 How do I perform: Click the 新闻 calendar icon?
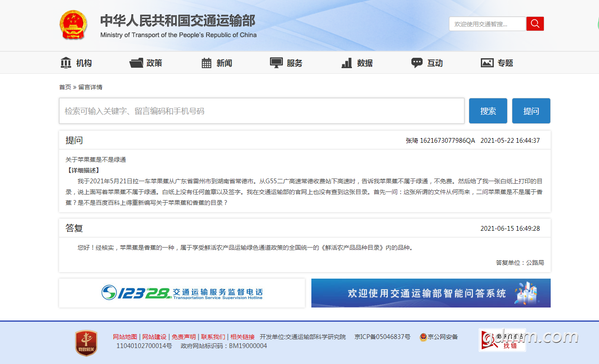tap(207, 63)
